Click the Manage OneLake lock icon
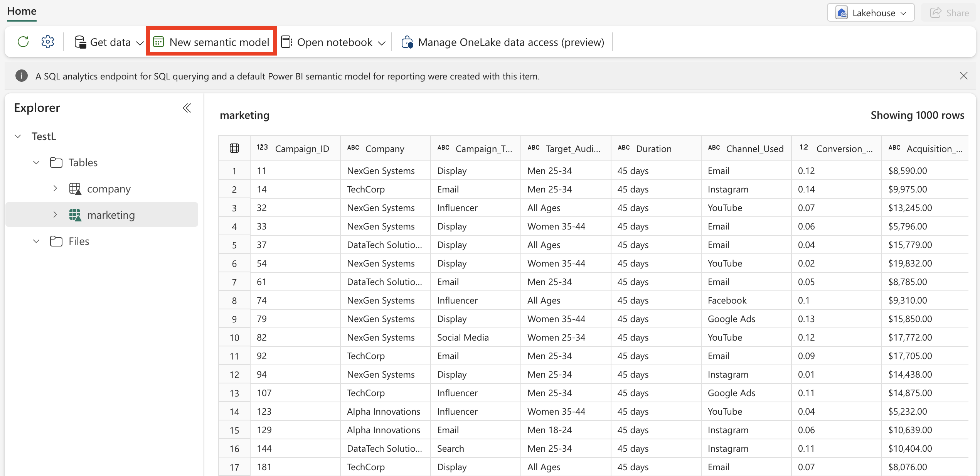This screenshot has height=476, width=980. (407, 42)
